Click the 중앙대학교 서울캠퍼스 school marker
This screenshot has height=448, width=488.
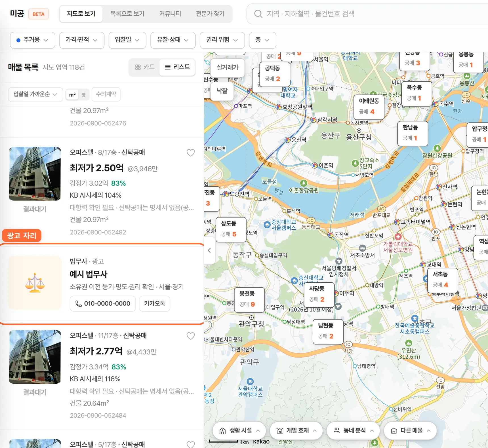click(267, 225)
